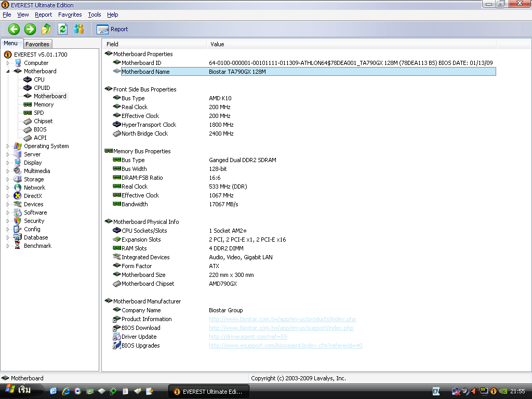Viewport: 532px width, 399px height.
Task: Select the ACPI chip icon in the tree
Action: tap(28, 138)
